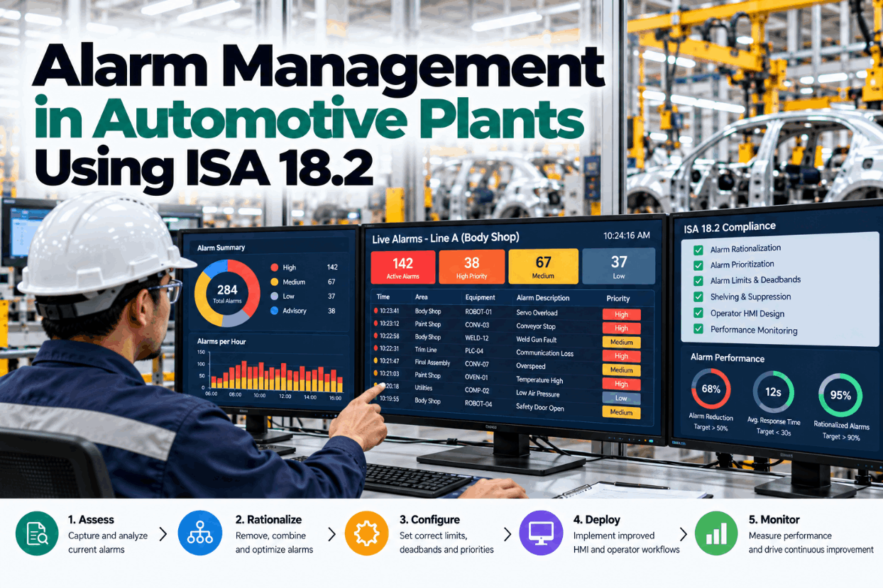Image resolution: width=883 pixels, height=588 pixels.
Task: Sort alarms by the Time column header
Action: tap(383, 297)
